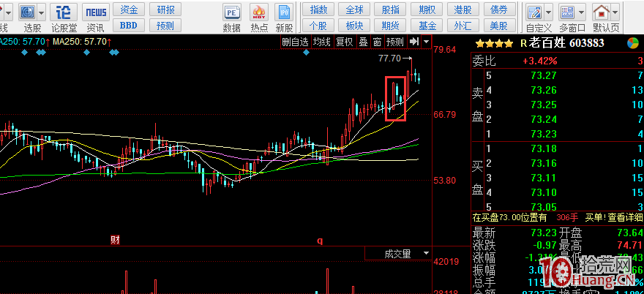The height and width of the screenshot is (294, 644).
Task: Click buy level 3 price 73.11
Action: [x=544, y=178]
